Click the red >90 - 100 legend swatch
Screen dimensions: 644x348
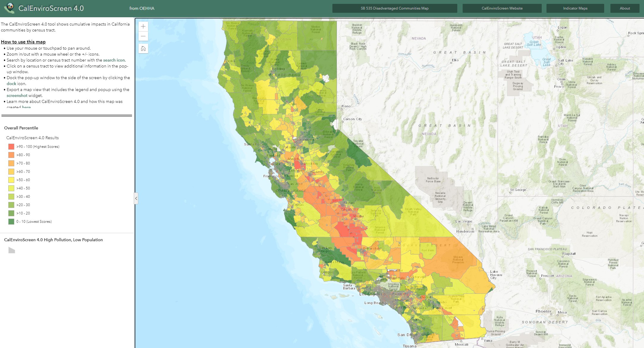[11, 147]
